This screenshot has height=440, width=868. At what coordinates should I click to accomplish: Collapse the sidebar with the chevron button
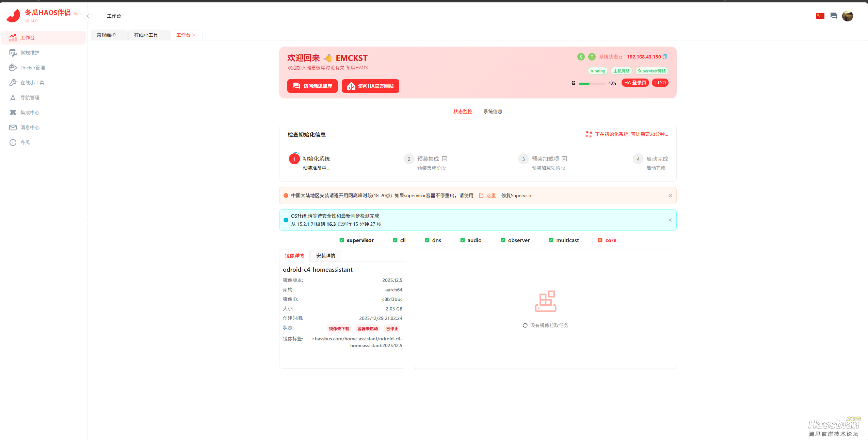(87, 16)
